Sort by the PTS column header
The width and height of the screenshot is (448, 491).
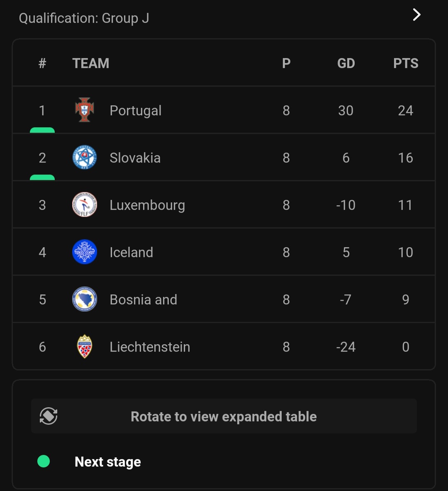[406, 63]
